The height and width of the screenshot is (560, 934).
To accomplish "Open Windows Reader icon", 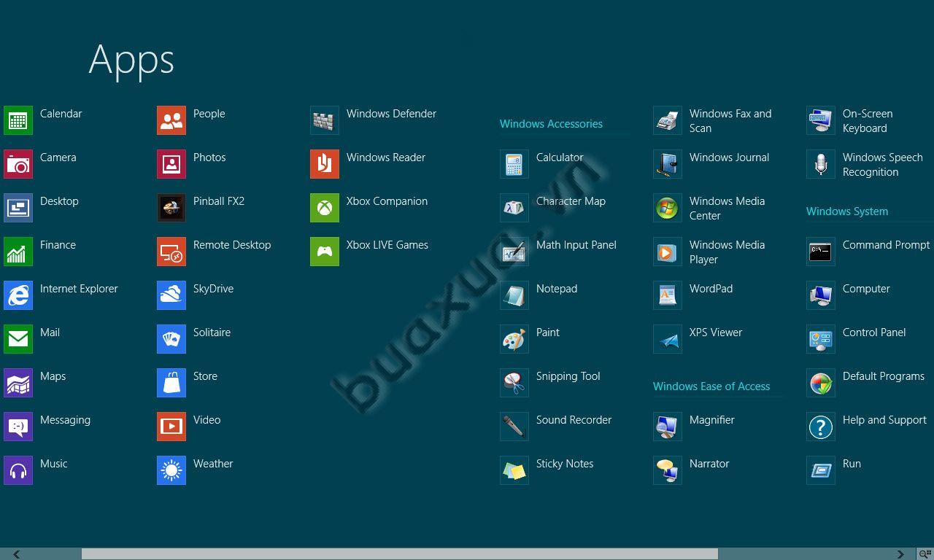I will [x=325, y=164].
